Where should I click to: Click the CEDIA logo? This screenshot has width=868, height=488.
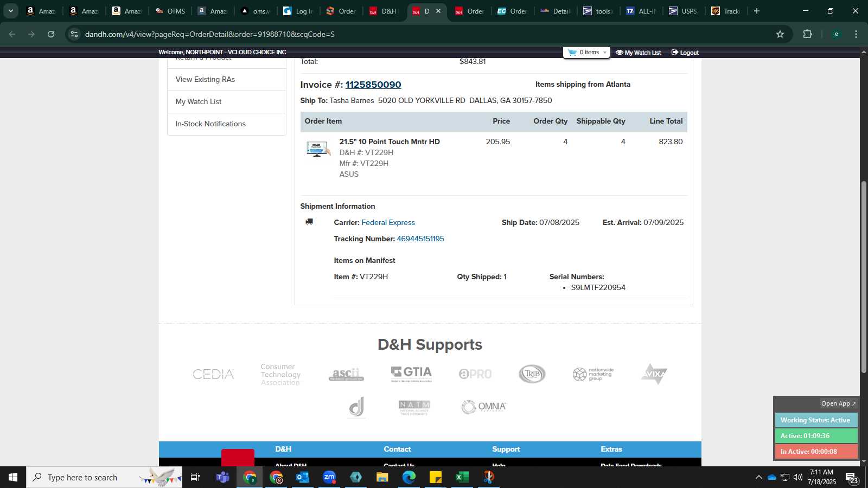click(x=214, y=374)
